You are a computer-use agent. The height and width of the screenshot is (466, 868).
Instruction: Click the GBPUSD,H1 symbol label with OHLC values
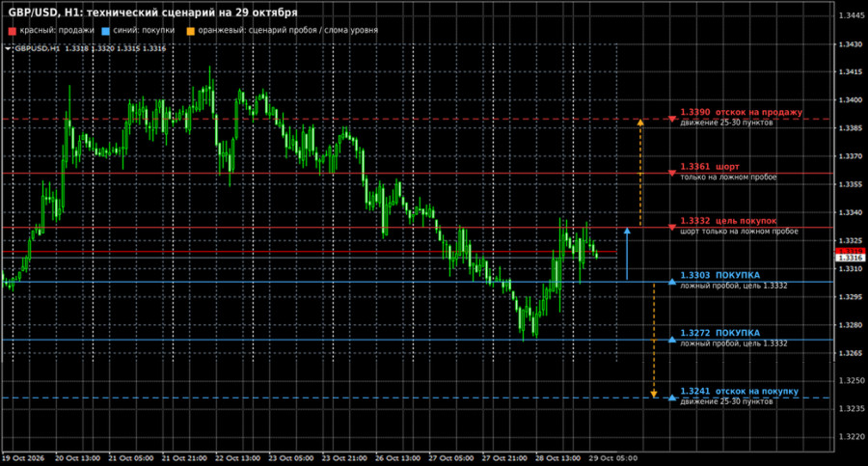click(91, 49)
